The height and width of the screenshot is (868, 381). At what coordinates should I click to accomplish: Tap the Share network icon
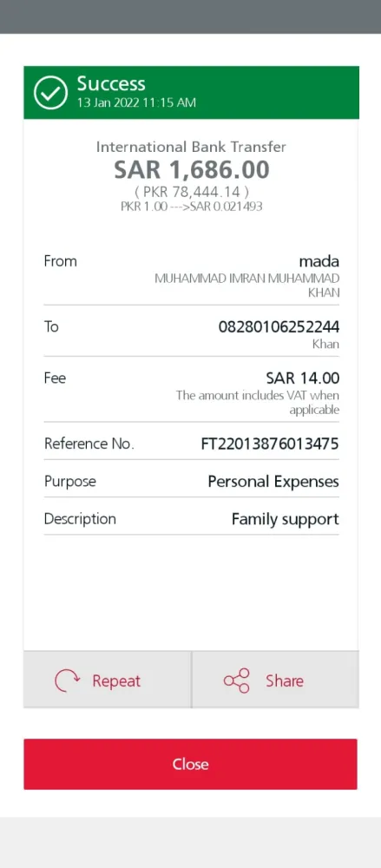pos(237,681)
